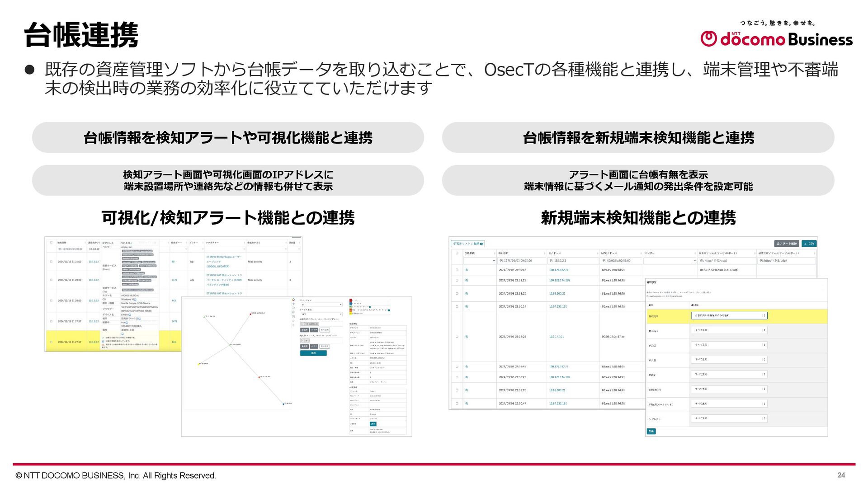Tick checkbox of 10.10.7.101 terminal row
Image resolution: width=868 pixels, height=488 pixels.
(x=457, y=337)
